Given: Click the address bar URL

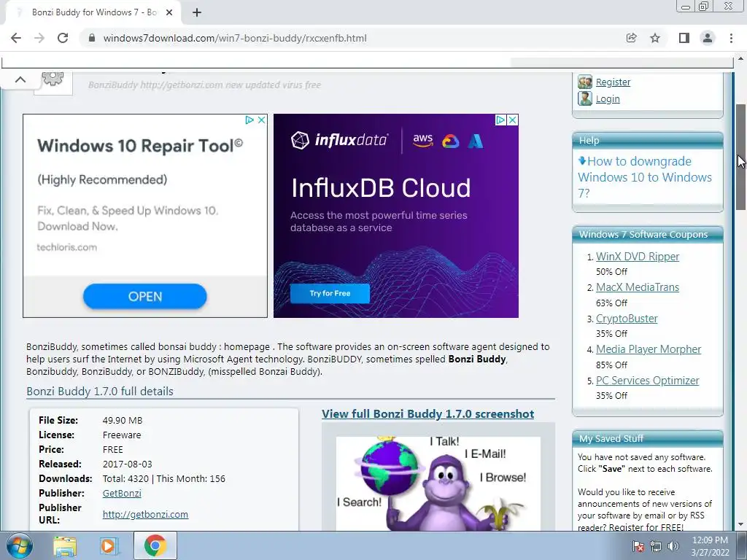Looking at the screenshot, I should [x=235, y=38].
